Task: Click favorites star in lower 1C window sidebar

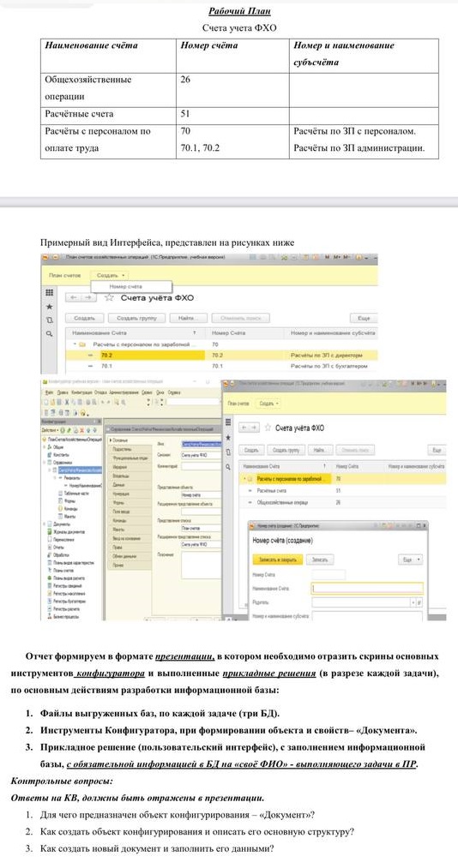Action: point(226,437)
